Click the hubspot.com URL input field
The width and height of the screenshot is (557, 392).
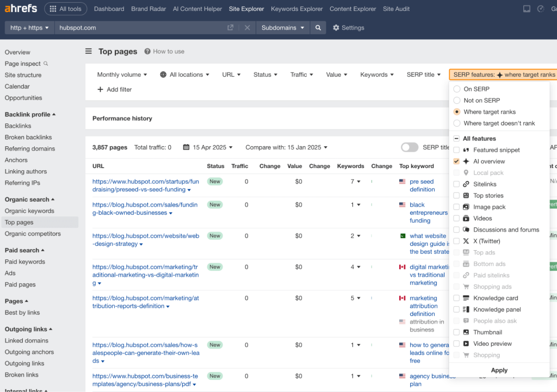coord(140,28)
